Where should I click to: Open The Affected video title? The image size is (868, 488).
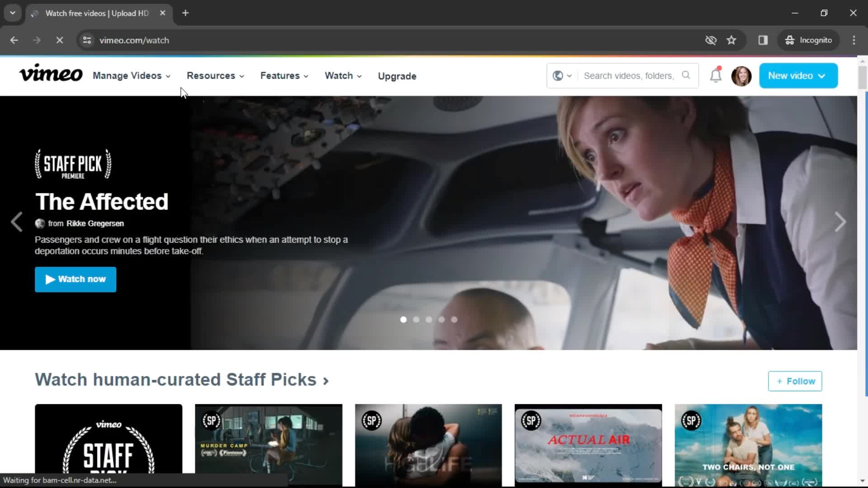102,202
